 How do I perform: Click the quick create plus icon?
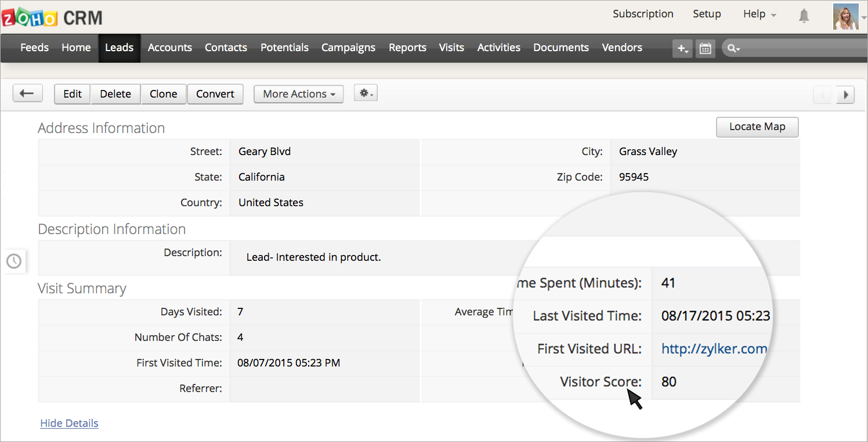[x=682, y=49]
